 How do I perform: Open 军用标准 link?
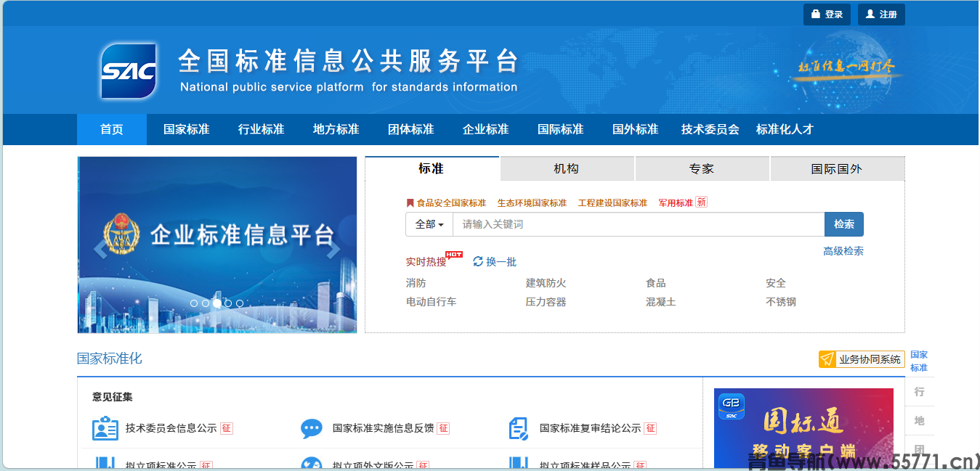pos(676,203)
